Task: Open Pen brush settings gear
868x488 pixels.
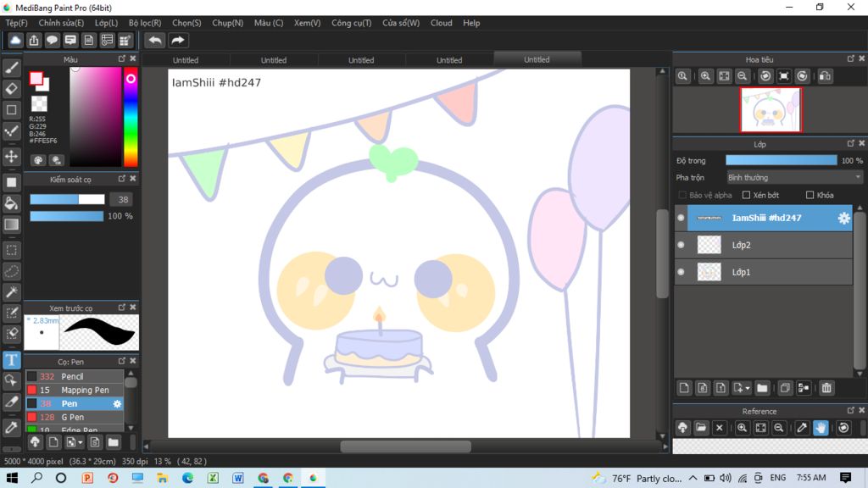Action: 117,404
